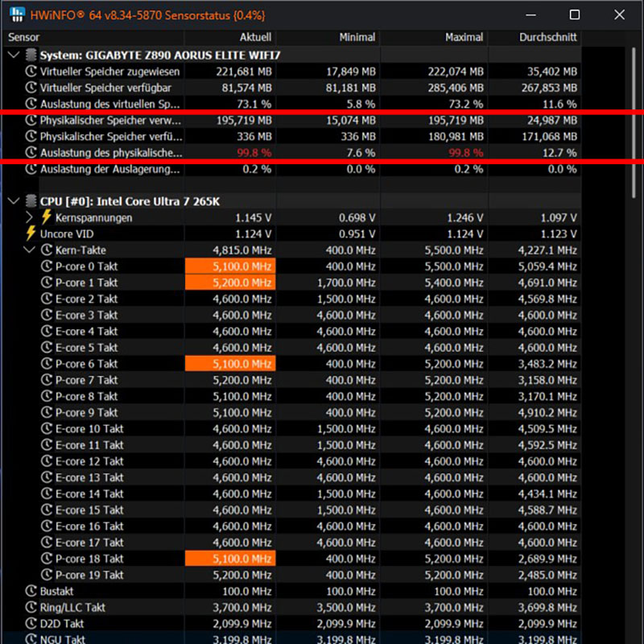
Task: Select the Uncore VID row label
Action: (x=67, y=233)
